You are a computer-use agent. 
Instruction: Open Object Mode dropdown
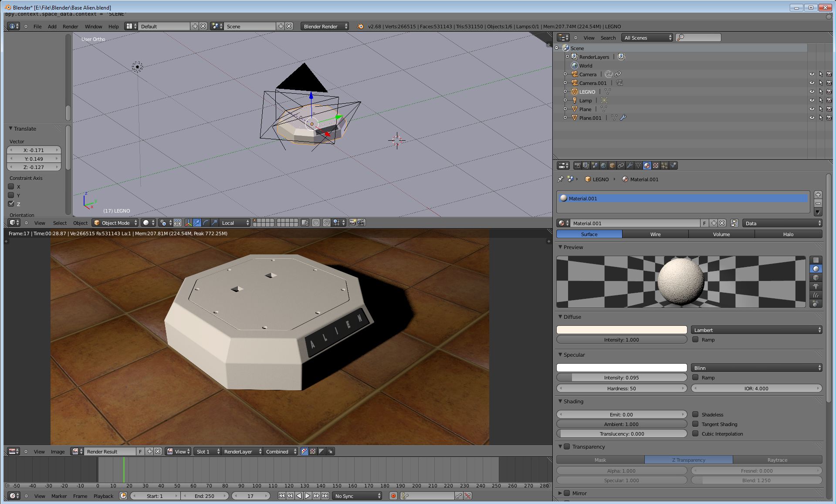coord(115,223)
